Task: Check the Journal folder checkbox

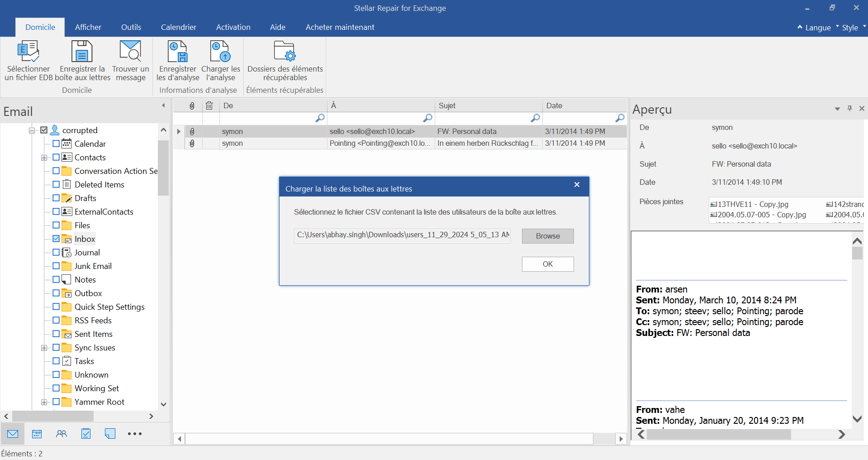Action: click(56, 252)
